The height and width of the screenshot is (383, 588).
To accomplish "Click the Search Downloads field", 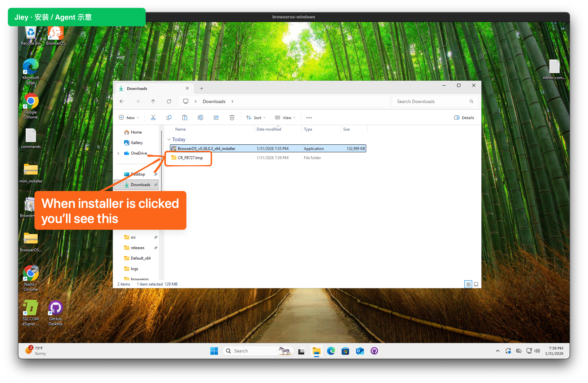I will click(x=435, y=101).
